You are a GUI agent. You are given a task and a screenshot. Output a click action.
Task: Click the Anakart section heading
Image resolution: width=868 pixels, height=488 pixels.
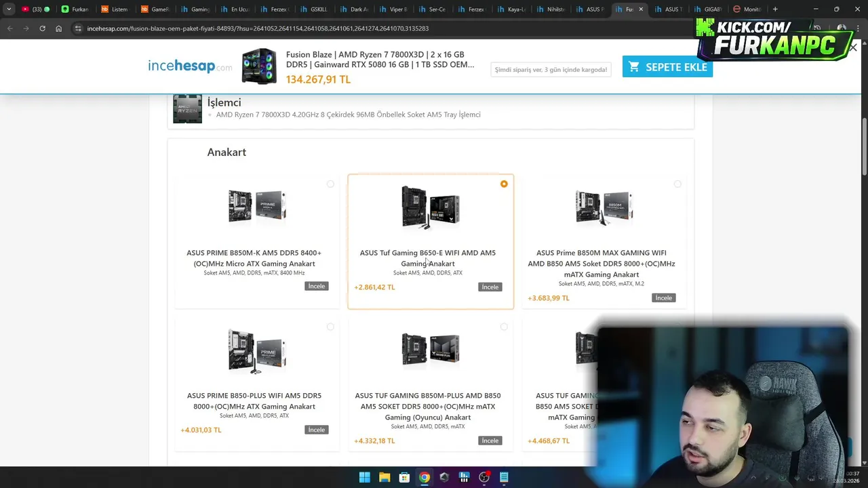pyautogui.click(x=226, y=152)
